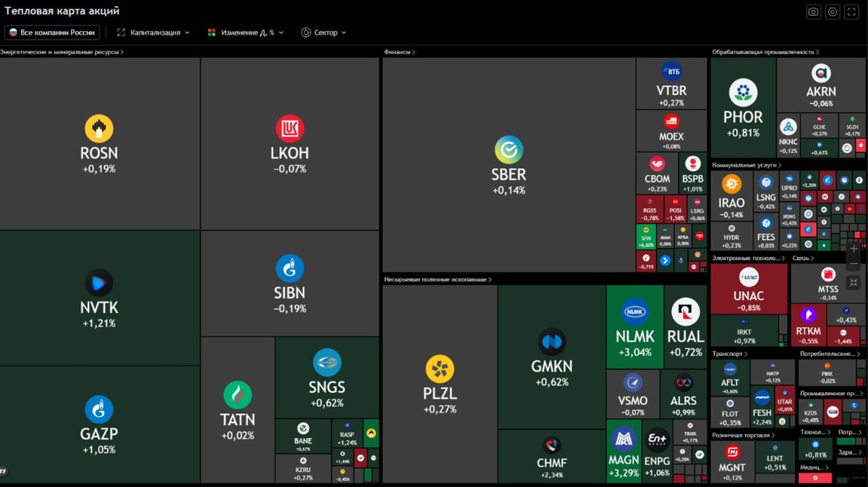The image size is (868, 487).
Task: Open the 'Капитализация' size-by dropdown
Action: pos(153,33)
